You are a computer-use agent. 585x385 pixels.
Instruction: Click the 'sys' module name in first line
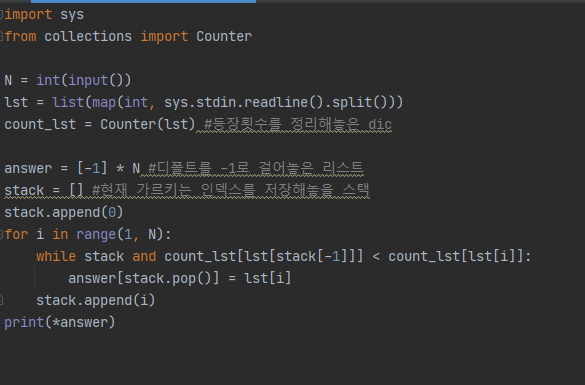point(72,15)
